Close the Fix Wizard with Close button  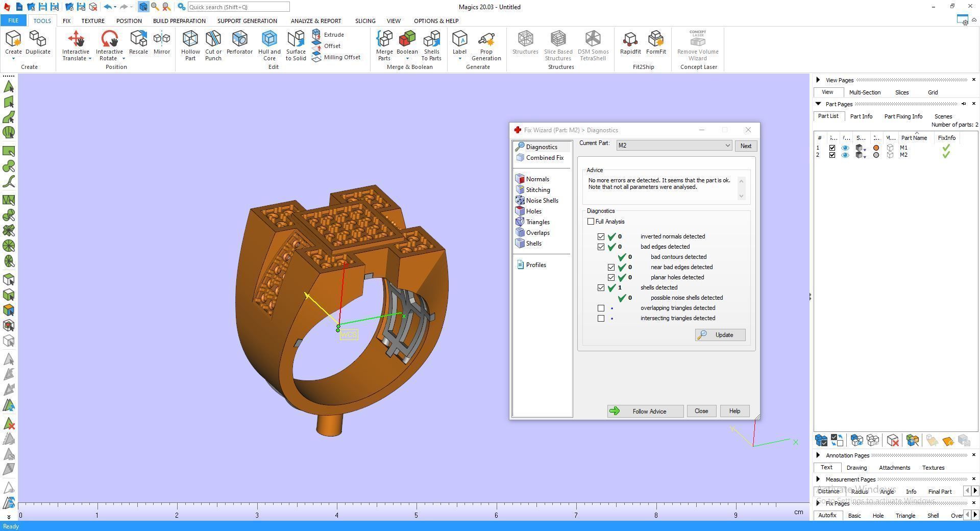(x=701, y=411)
